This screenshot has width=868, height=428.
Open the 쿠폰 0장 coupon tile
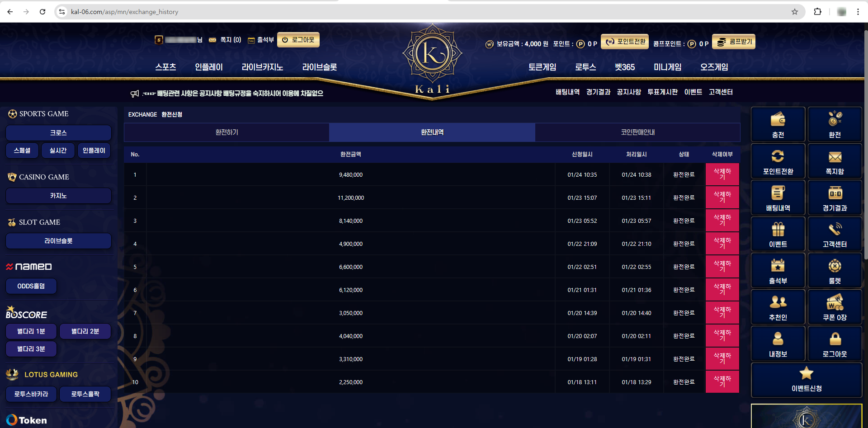[x=835, y=307]
